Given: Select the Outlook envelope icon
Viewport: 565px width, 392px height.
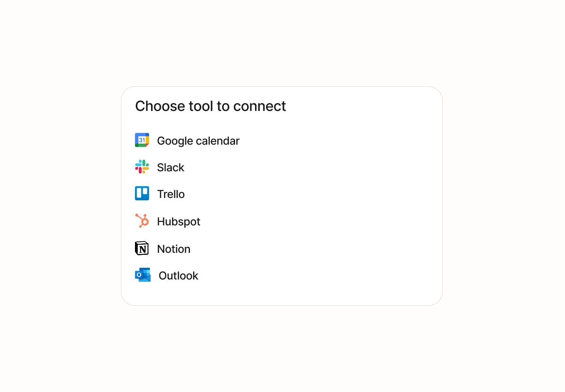Looking at the screenshot, I should [x=143, y=275].
